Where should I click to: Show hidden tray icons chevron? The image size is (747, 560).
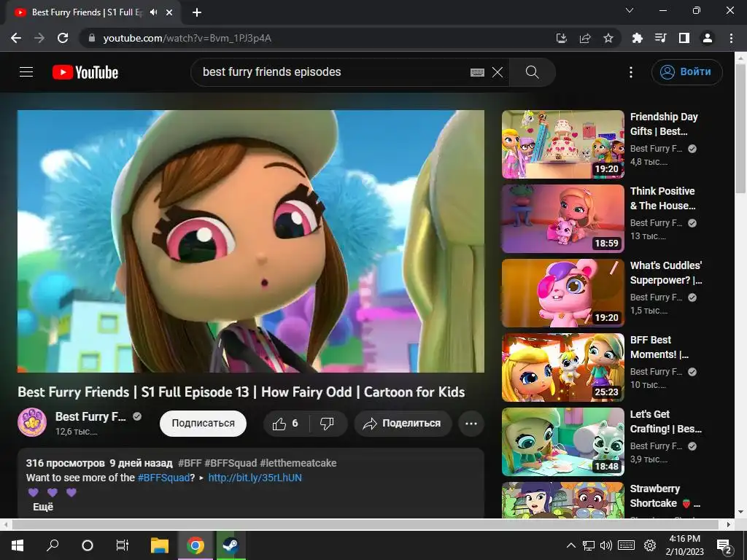coord(570,545)
